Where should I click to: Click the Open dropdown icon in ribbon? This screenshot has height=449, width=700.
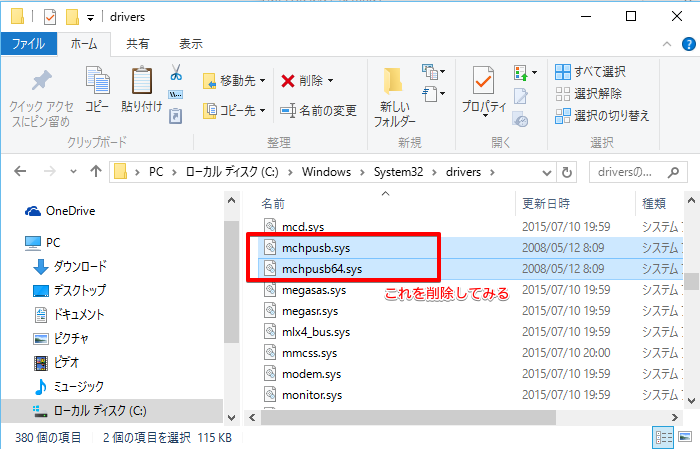[x=525, y=72]
